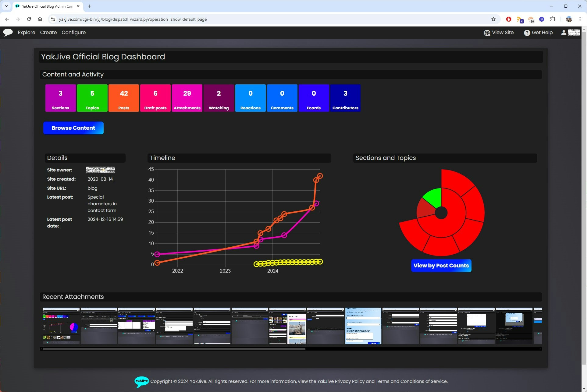The height and width of the screenshot is (392, 587).
Task: Click the View Site globe icon
Action: (487, 33)
